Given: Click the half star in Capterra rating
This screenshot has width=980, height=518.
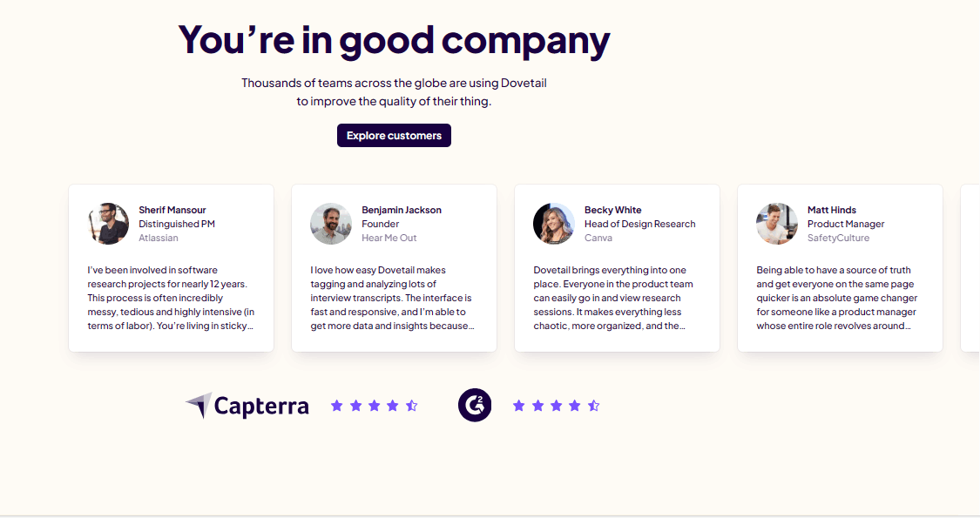Looking at the screenshot, I should click(412, 406).
